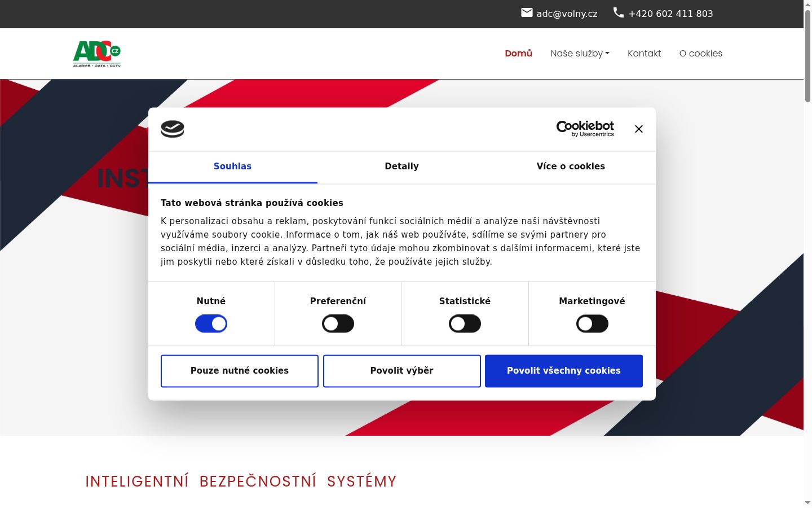Enable Statistické cookies switch
This screenshot has height=508, width=812.
click(465, 324)
